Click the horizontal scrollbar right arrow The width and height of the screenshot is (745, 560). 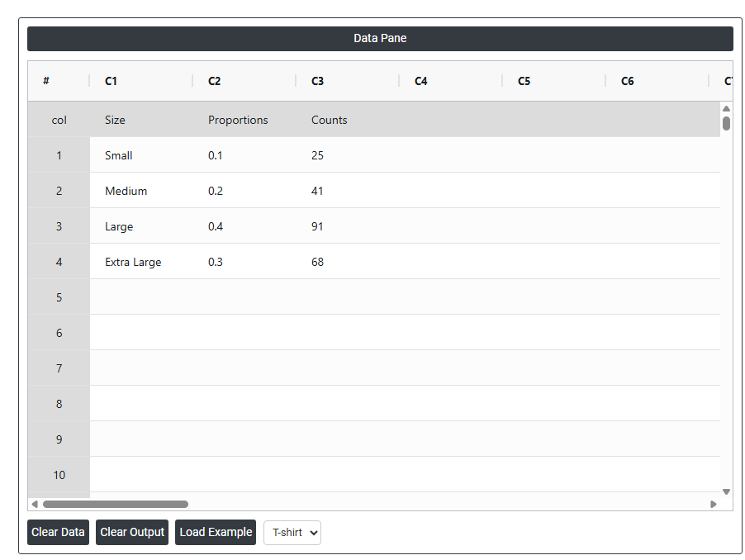click(x=714, y=504)
